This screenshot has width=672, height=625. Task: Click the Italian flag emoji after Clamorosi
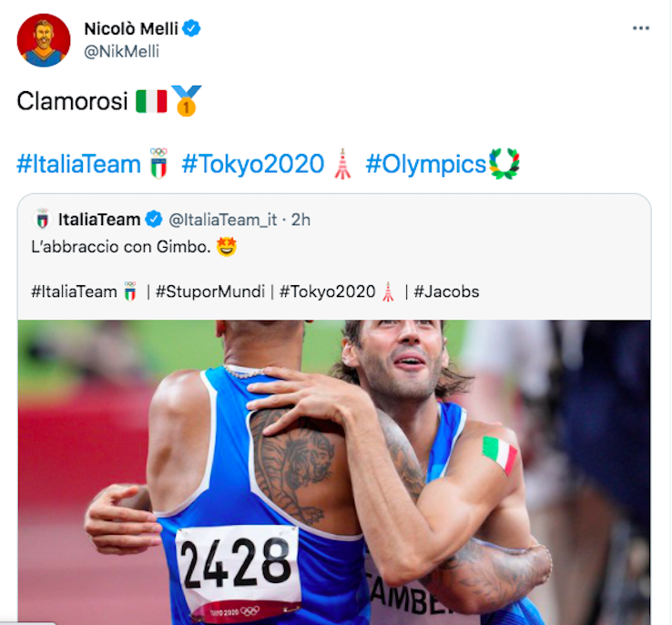tap(151, 100)
